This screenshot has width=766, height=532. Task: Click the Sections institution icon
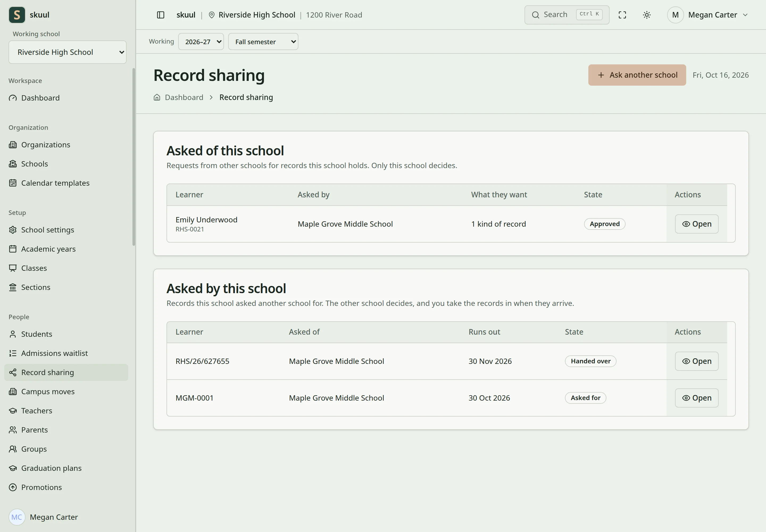point(13,287)
